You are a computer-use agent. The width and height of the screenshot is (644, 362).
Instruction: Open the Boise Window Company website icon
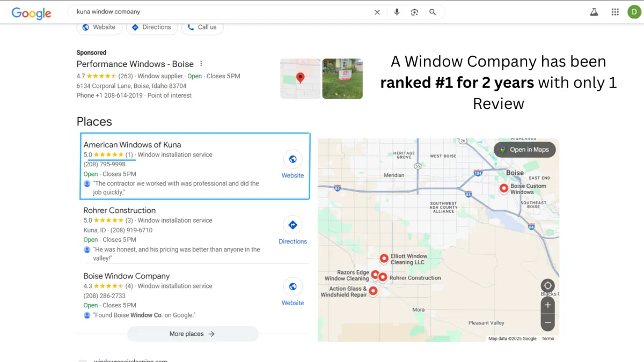[293, 287]
